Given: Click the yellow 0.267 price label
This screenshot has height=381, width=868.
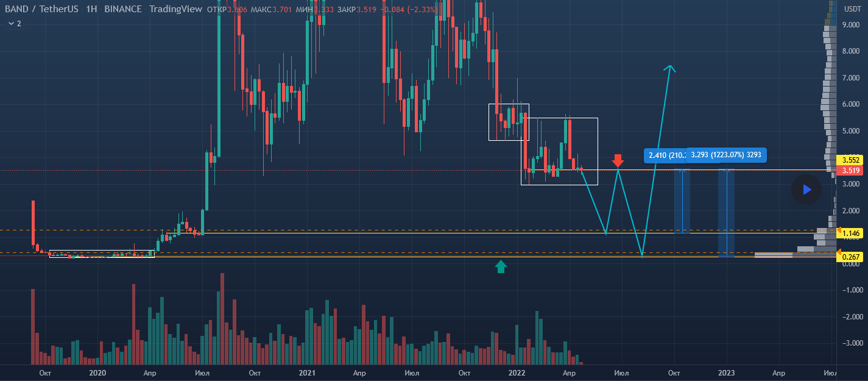Looking at the screenshot, I should (850, 257).
